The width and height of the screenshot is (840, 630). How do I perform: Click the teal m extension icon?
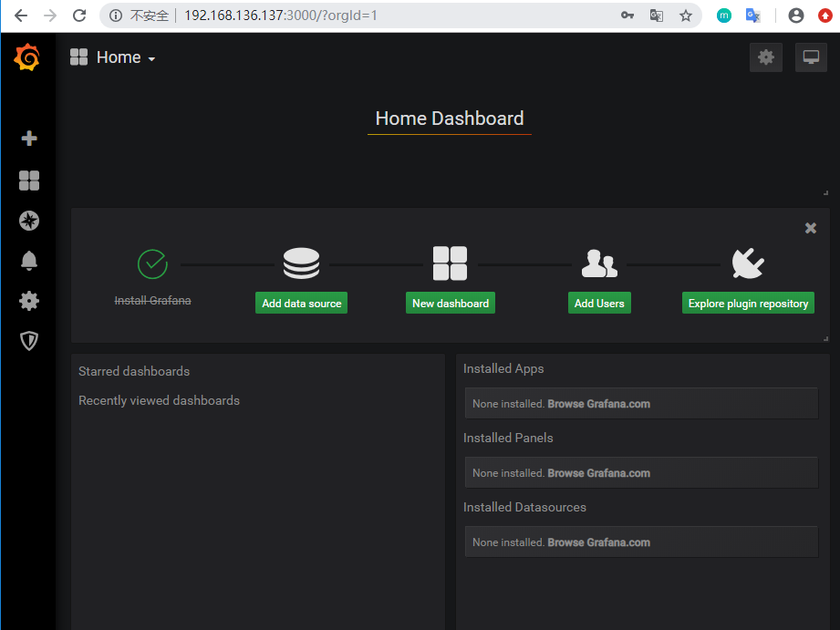(x=724, y=15)
